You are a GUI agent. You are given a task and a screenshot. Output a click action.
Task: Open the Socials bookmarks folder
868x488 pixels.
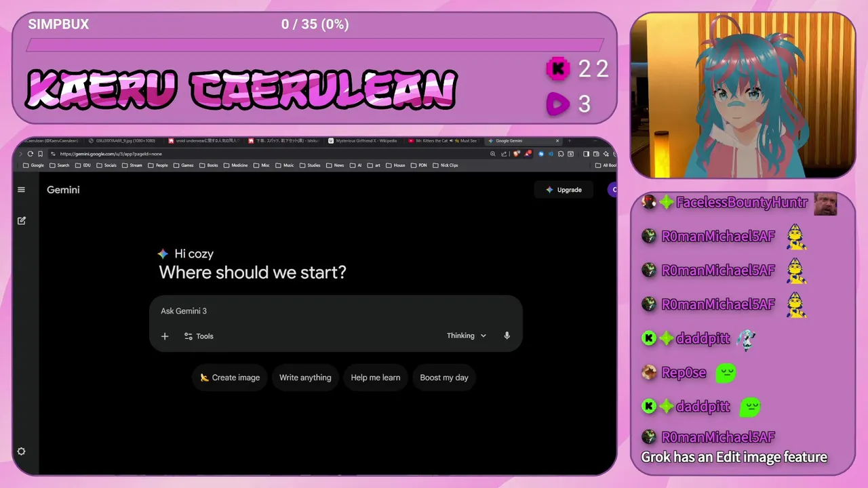pos(106,165)
